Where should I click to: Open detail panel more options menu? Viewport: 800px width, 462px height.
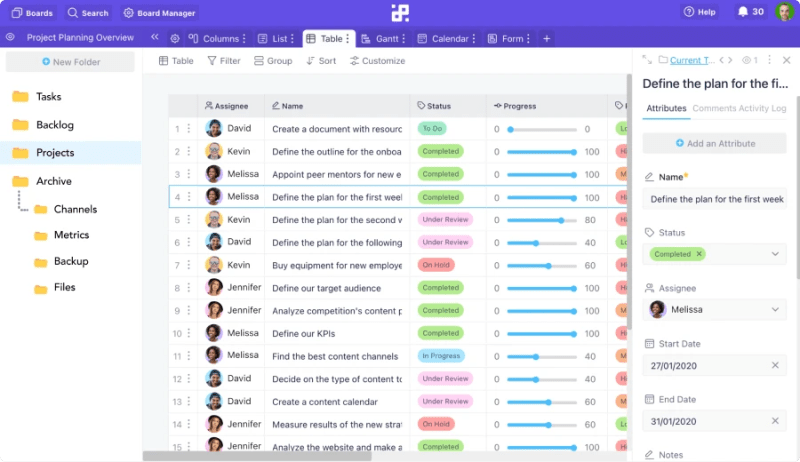click(769, 60)
